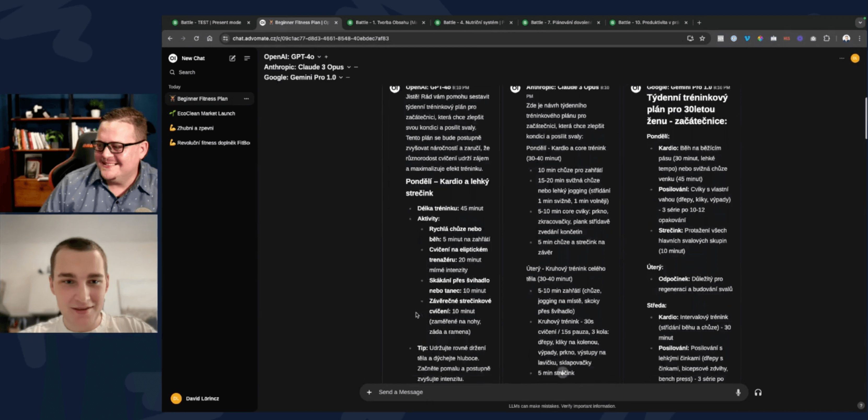Open a new browser tab
The width and height of the screenshot is (868, 420).
point(699,22)
